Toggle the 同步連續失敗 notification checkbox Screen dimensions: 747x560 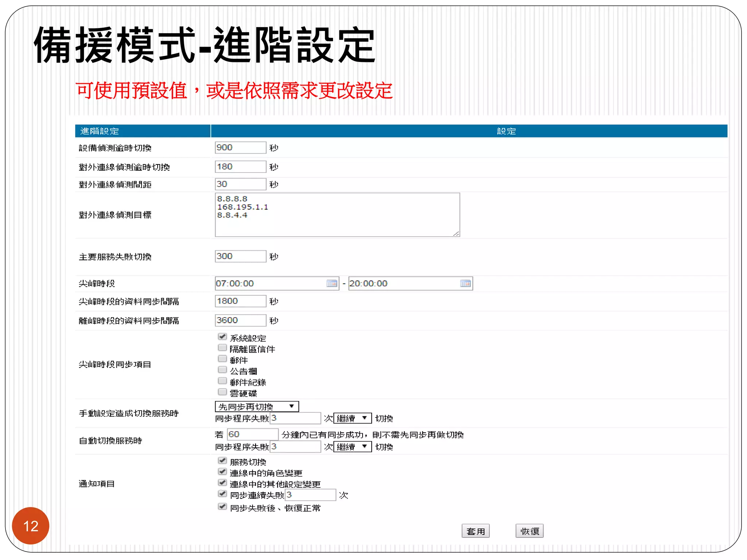pyautogui.click(x=222, y=494)
